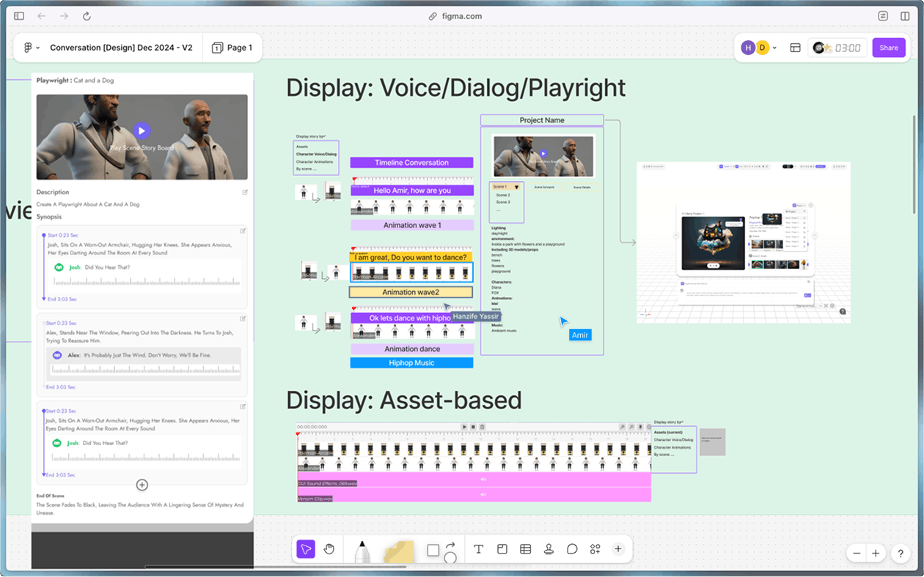Select 'Ok lets dance with hipho' bar
The width and height of the screenshot is (924, 577).
coord(411,318)
